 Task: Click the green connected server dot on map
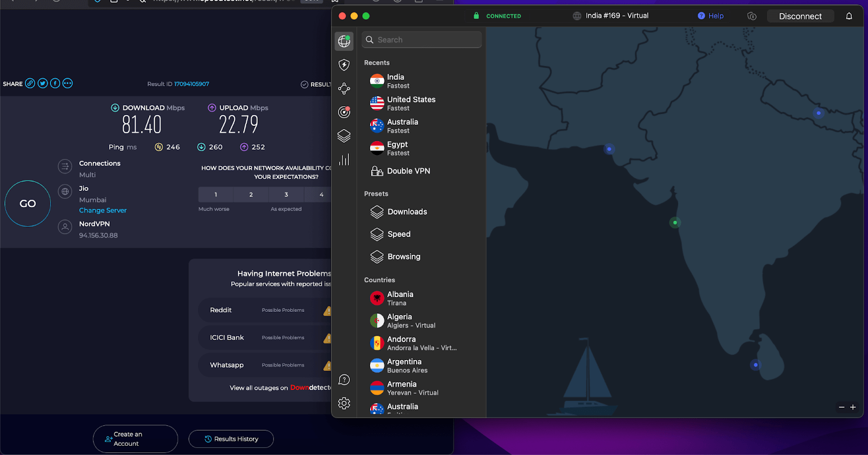(675, 222)
